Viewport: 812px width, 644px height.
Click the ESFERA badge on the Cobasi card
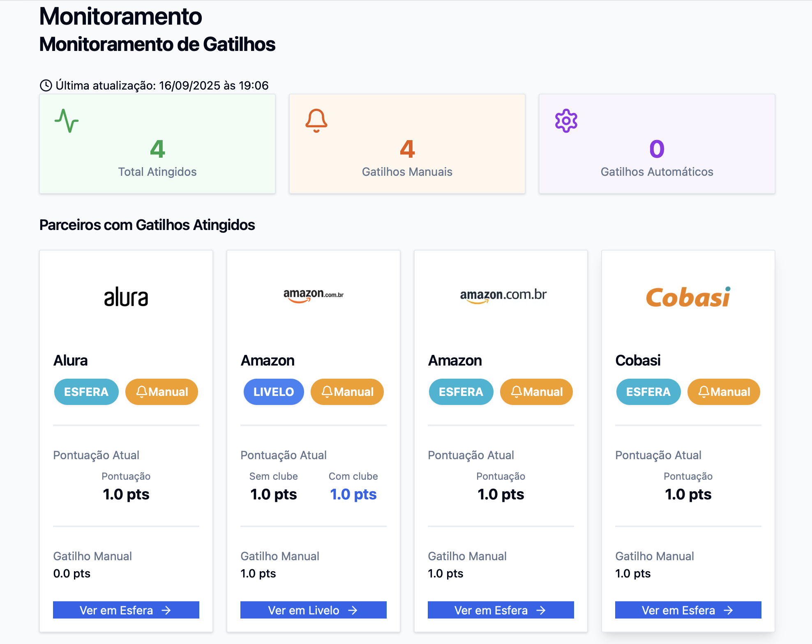(x=648, y=392)
